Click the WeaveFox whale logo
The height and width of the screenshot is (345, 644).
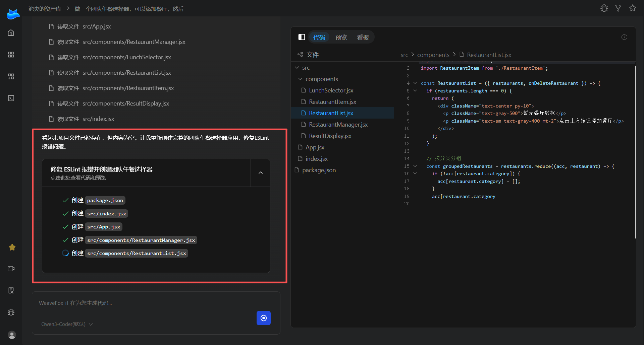[13, 14]
